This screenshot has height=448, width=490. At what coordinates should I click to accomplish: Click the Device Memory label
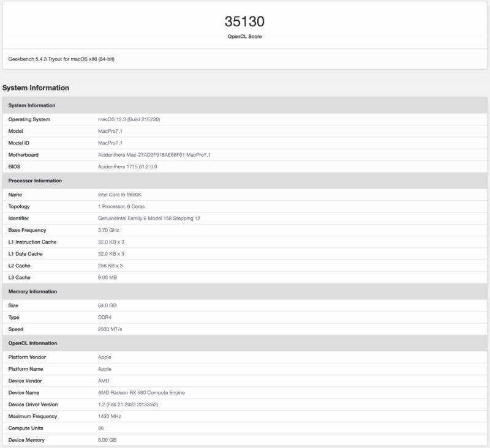(x=26, y=440)
